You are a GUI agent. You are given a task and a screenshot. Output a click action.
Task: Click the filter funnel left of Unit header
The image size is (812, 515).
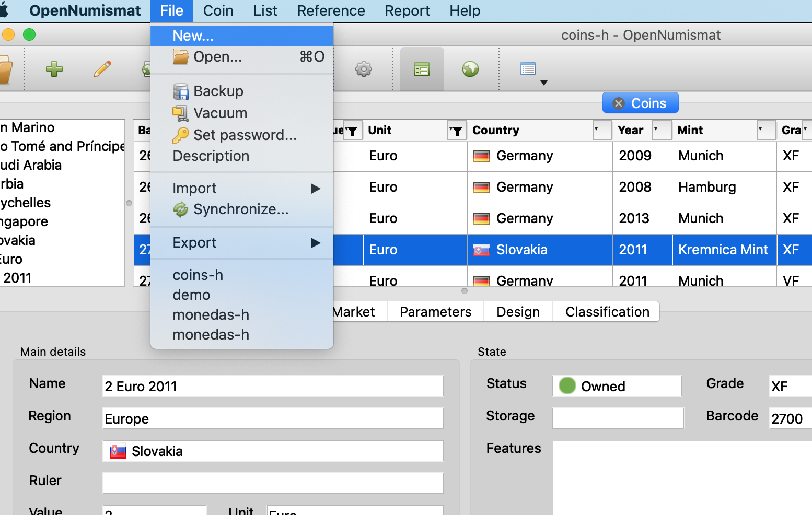[x=353, y=131]
